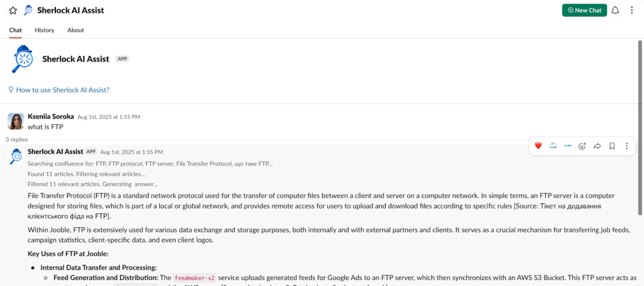Screen dimensions: 644x286
Task: Open the About tab
Action: point(76,30)
